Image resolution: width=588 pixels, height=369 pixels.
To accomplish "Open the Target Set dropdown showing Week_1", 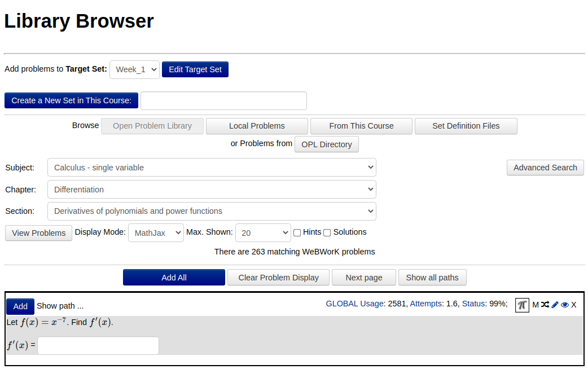I will tap(135, 70).
